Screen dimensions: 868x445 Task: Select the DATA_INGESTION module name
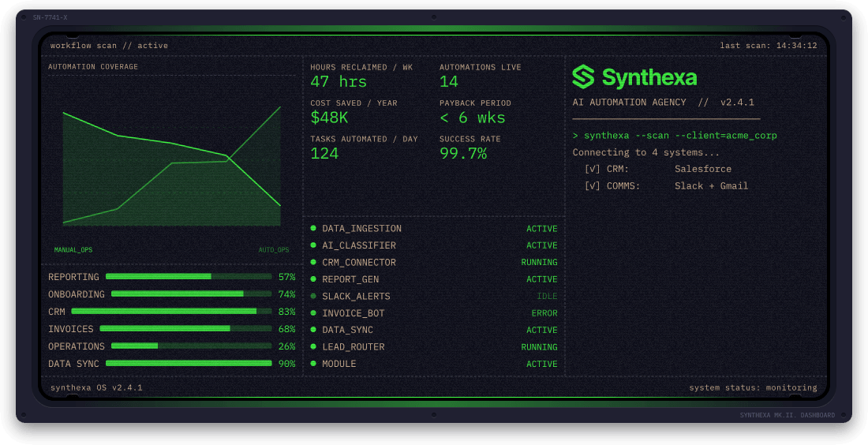362,229
